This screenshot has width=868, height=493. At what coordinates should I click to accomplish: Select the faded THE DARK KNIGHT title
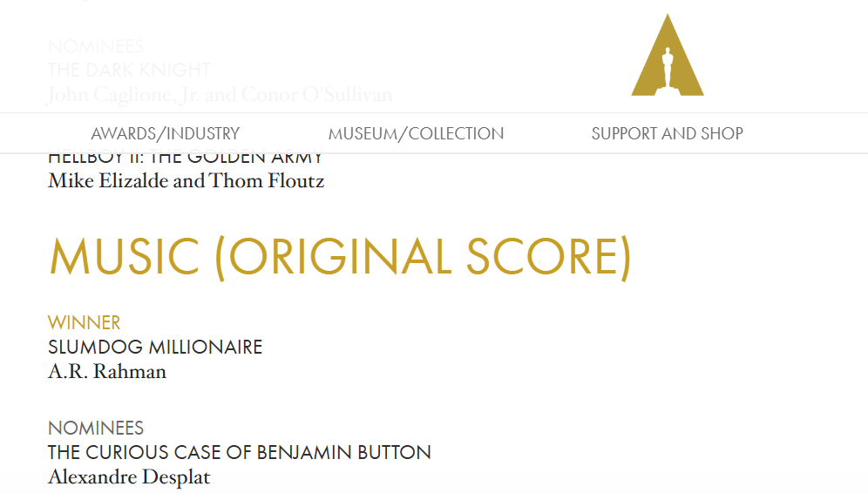129,70
